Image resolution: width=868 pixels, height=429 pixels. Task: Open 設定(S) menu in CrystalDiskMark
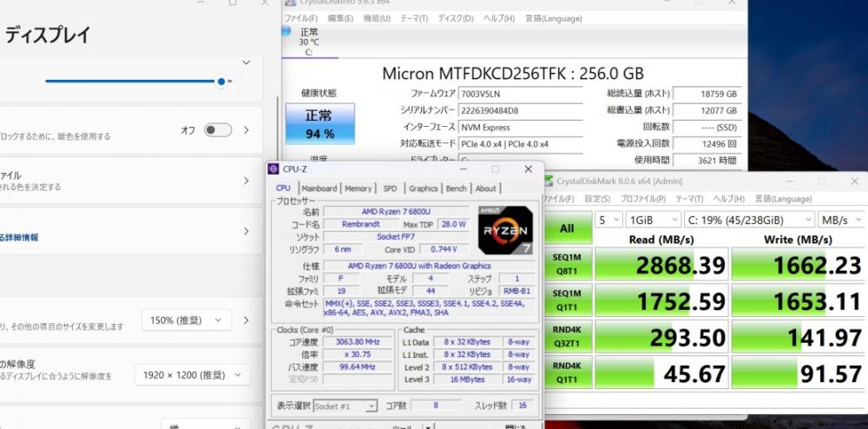(x=597, y=199)
